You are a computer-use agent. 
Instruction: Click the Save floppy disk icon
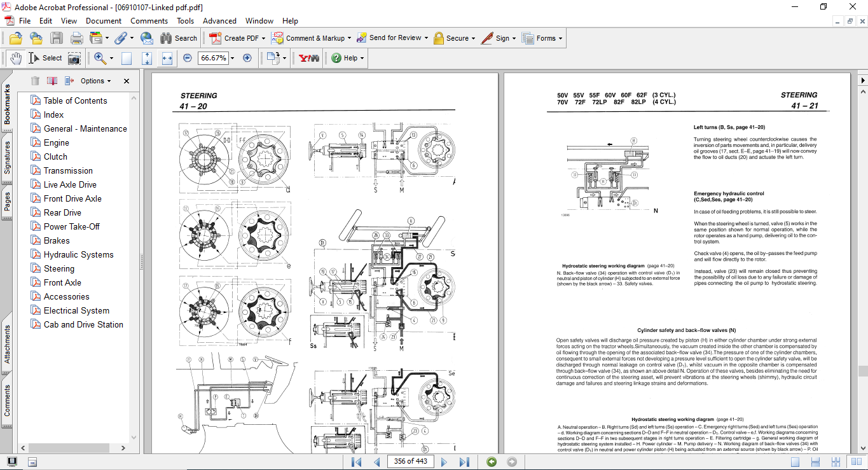[57, 38]
